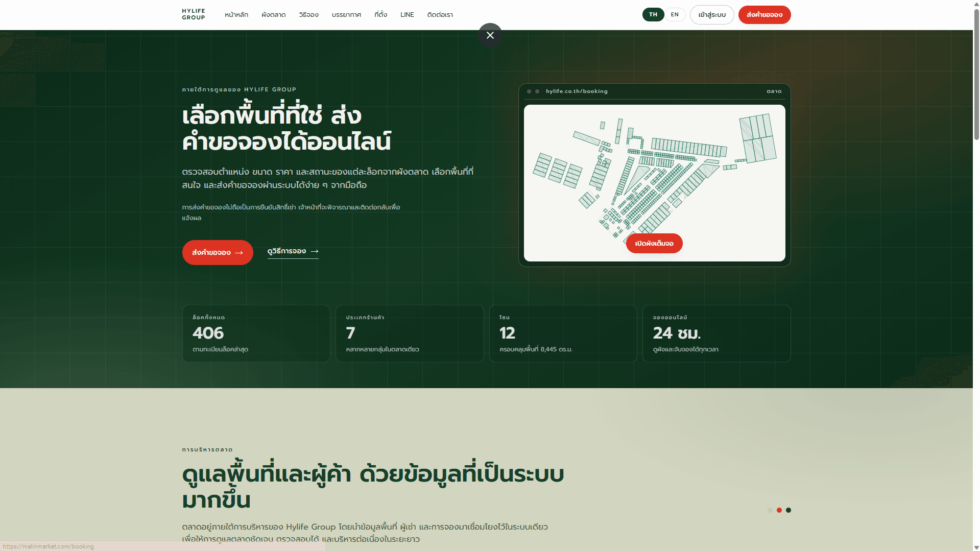
Task: Close the overlay with the X button
Action: coord(490,35)
